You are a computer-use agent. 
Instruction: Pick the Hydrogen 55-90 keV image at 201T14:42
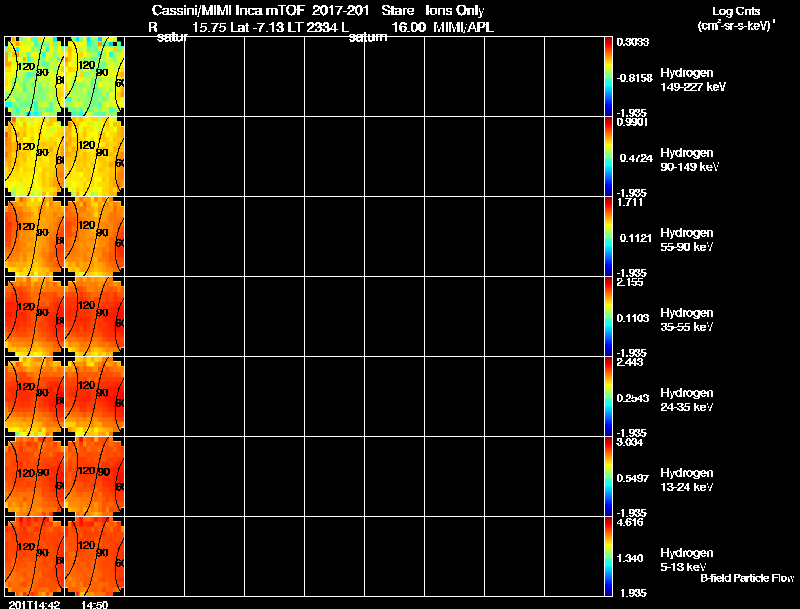tap(35, 237)
